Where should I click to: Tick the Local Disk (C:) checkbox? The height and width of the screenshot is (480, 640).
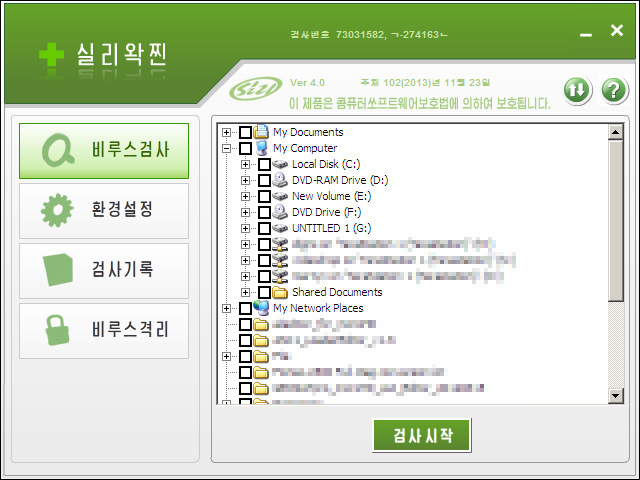pyautogui.click(x=264, y=164)
